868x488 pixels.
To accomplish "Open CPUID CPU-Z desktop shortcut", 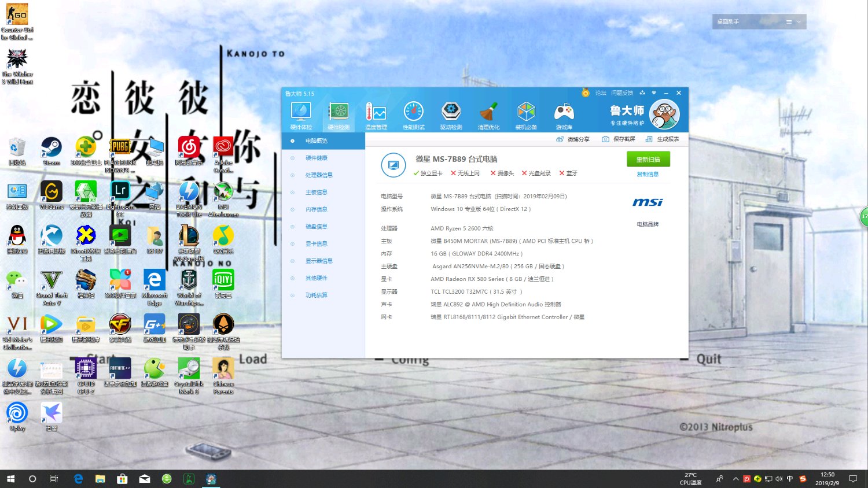I will 86,376.
